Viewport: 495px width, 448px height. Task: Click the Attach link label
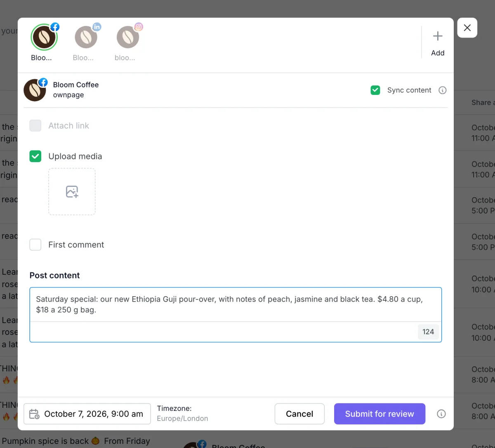click(x=68, y=126)
